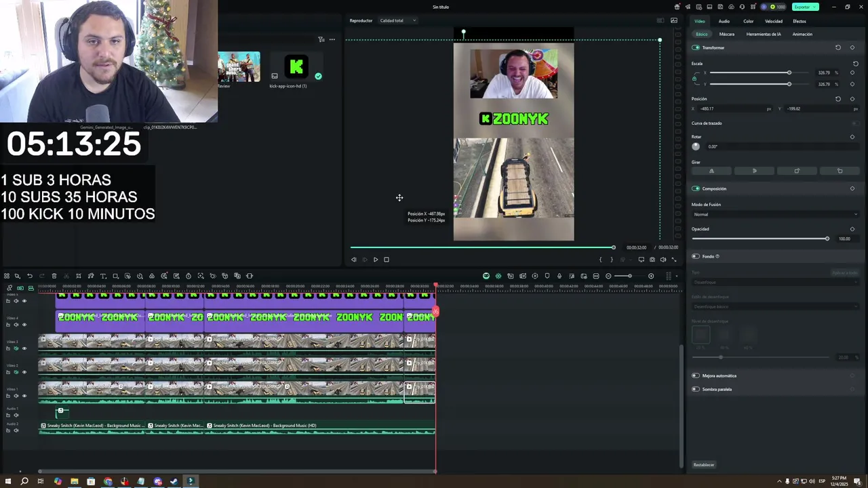Mute the Video 1 track speaker icon
868x488 pixels.
click(x=16, y=396)
